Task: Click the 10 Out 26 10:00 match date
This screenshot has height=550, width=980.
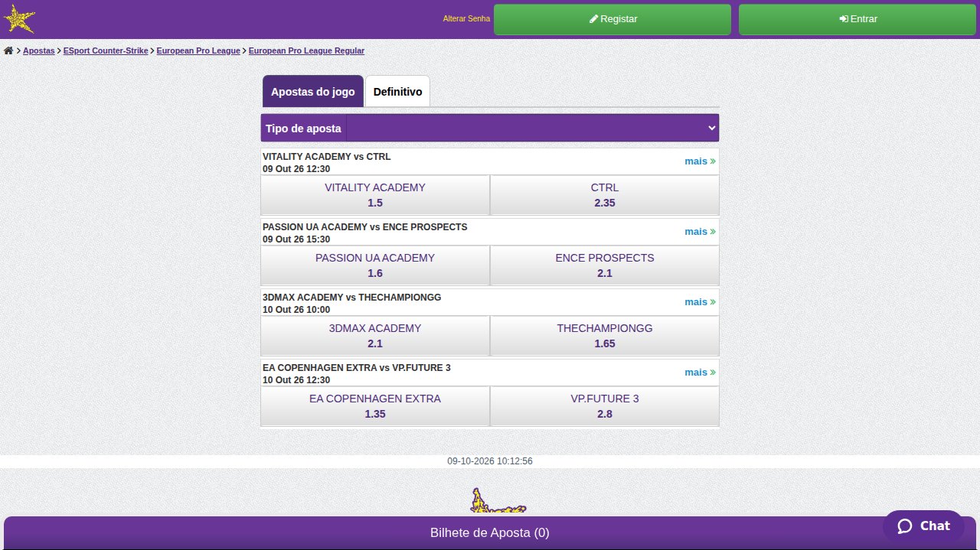Action: (296, 310)
